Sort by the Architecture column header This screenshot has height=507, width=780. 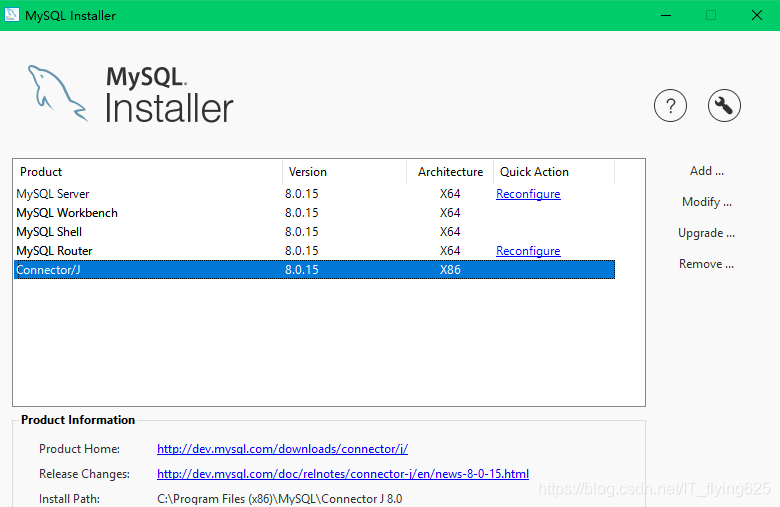(450, 172)
